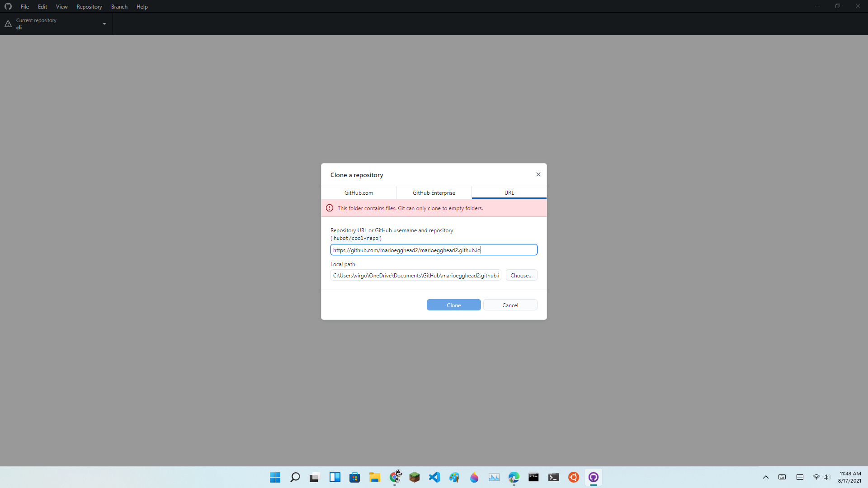Cancel the clone dialog
This screenshot has width=868, height=488.
[510, 305]
